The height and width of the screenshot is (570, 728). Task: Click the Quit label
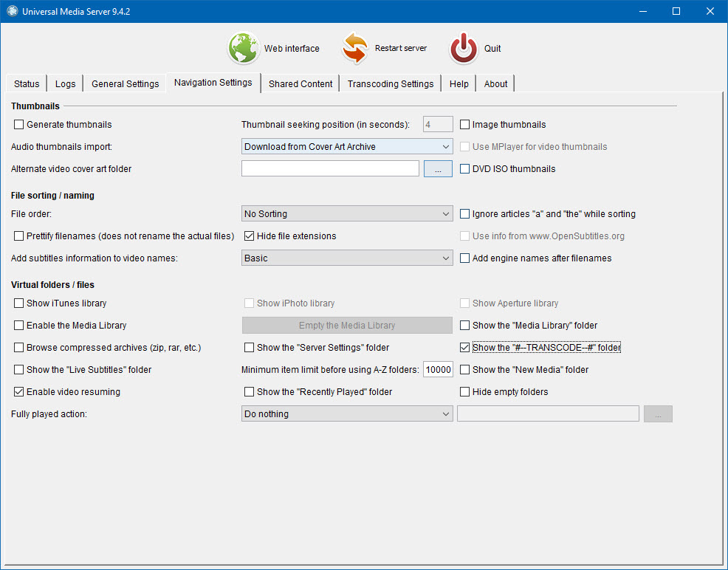(492, 48)
